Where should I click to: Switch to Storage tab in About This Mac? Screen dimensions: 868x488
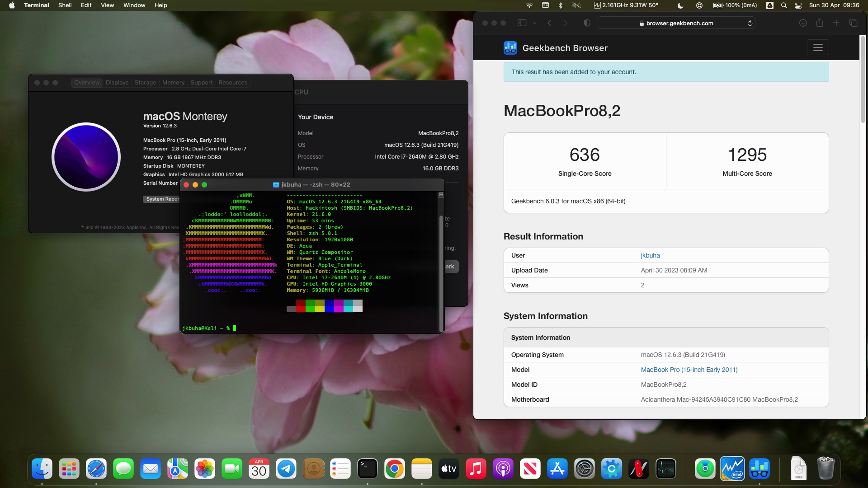click(145, 83)
